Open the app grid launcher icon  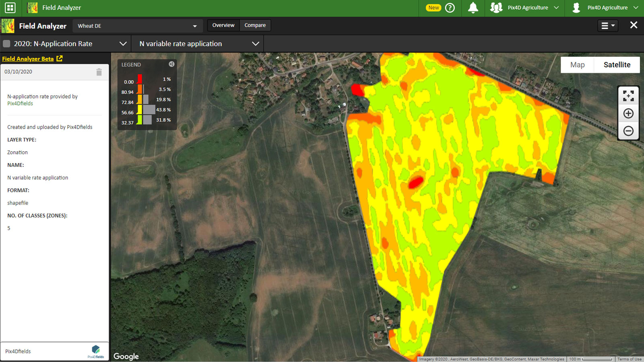pyautogui.click(x=10, y=8)
